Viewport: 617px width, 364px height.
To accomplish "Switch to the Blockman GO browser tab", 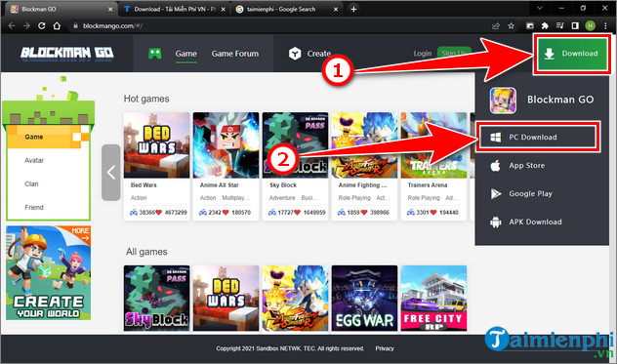I will 61,9.
